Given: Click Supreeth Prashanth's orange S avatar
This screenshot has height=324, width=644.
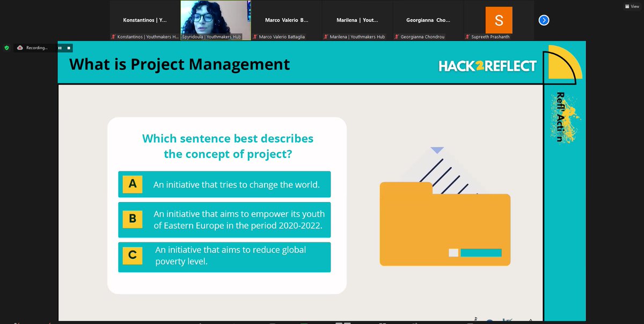Looking at the screenshot, I should (x=499, y=20).
